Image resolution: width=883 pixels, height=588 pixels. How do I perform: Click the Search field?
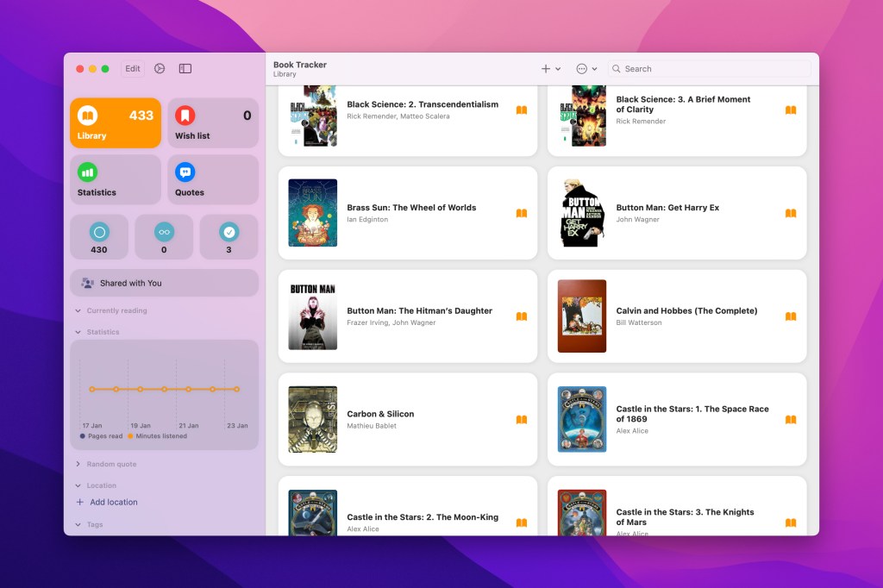tap(709, 69)
